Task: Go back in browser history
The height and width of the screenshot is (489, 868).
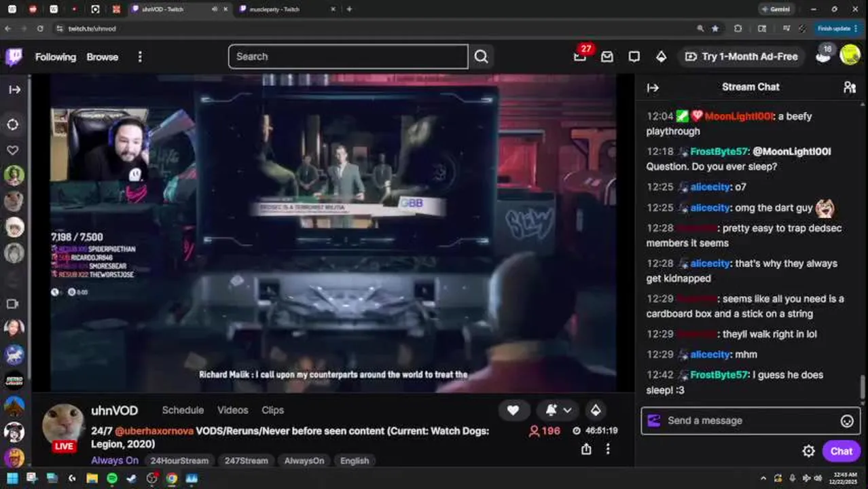Action: point(8,29)
